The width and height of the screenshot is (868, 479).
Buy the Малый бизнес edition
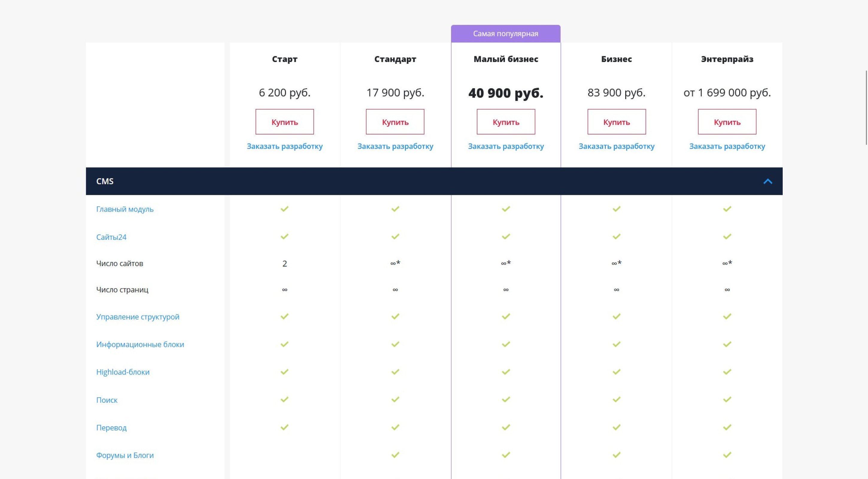(506, 122)
